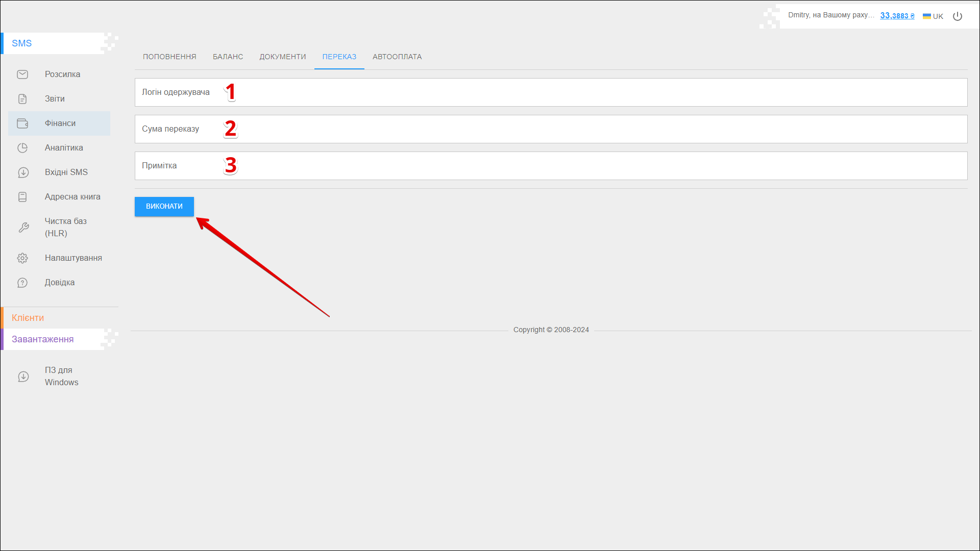Click the pie chart icon beside Аналітика
The width and height of the screenshot is (980, 551).
[22, 148]
